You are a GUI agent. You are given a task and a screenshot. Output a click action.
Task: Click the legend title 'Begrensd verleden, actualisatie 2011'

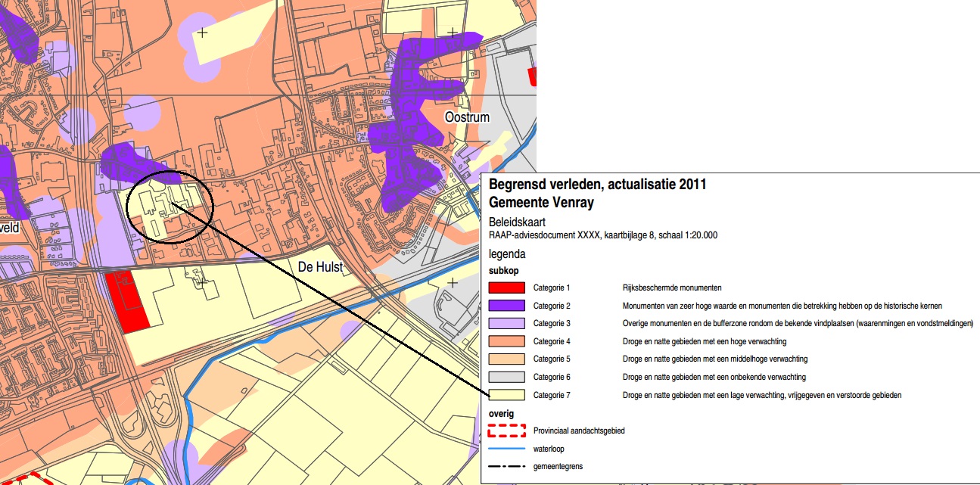598,185
